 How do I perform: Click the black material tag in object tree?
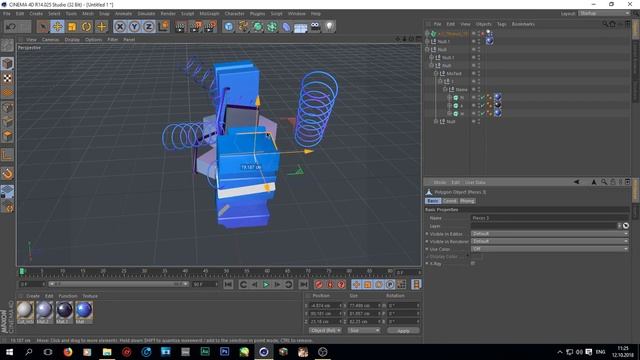pos(498,105)
